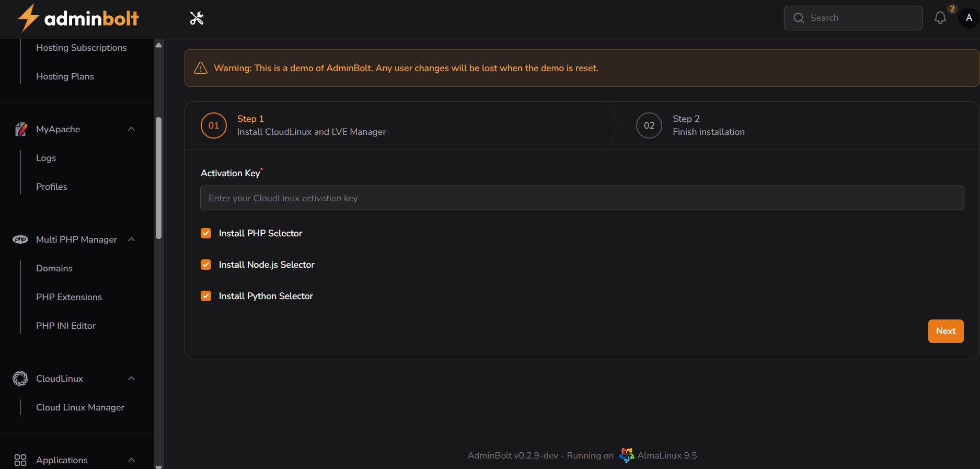Click the Step 1 circle 01

(x=214, y=125)
